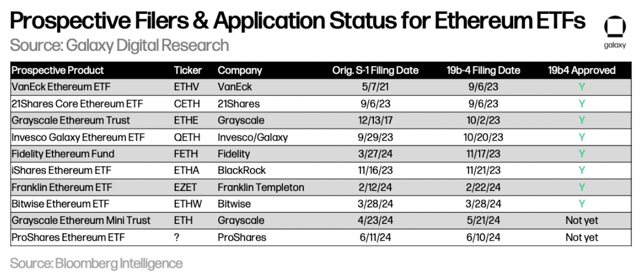Select the Invesco/Galaxy company cell
Viewport: 644px width, 279px height.
pos(253,137)
